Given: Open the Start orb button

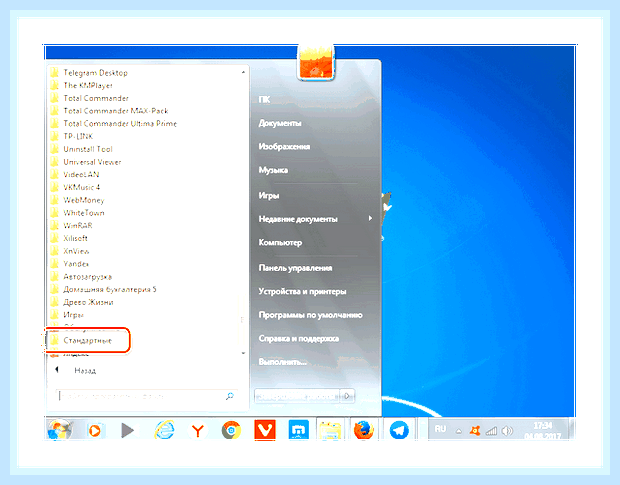Looking at the screenshot, I should point(60,429).
